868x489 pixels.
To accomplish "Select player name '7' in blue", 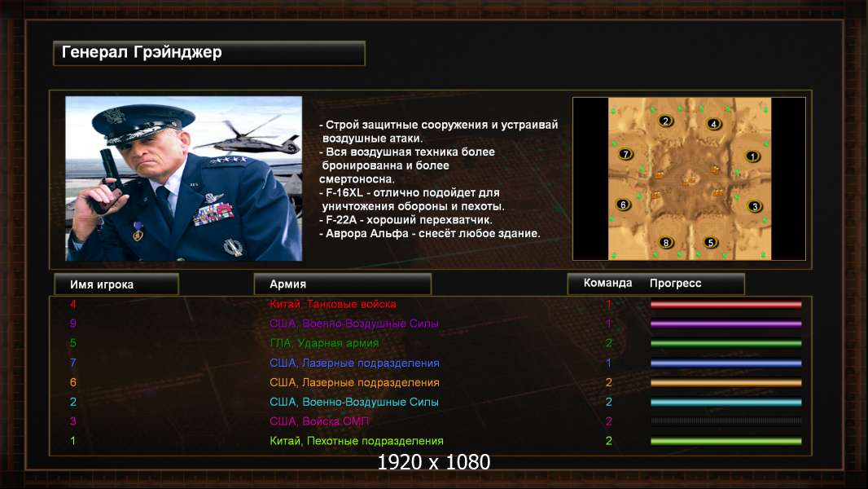I will (x=73, y=363).
